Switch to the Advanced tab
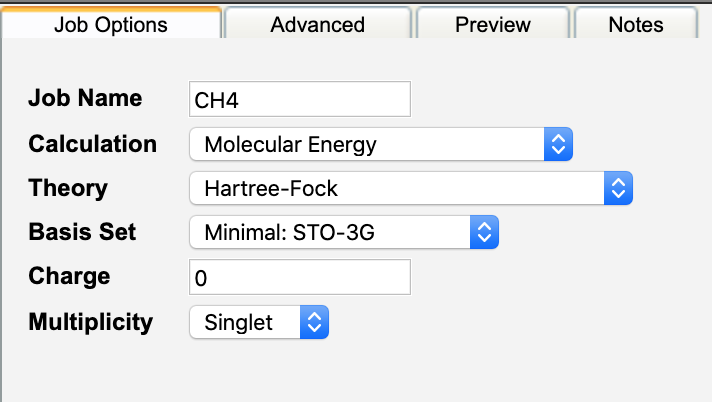Viewport: 712px width, 402px height. [x=317, y=24]
